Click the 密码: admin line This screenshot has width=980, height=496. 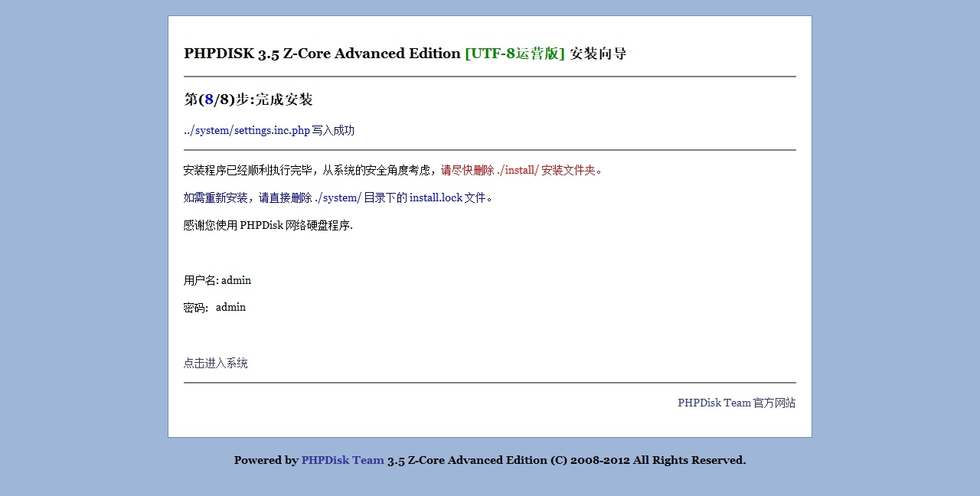coord(214,307)
